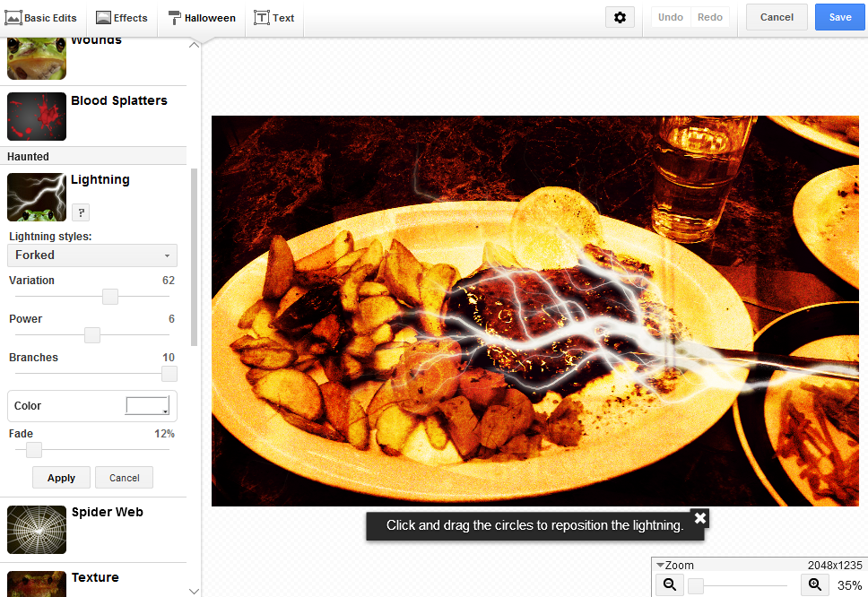Open Lightning help question mark icon
Viewport: 868px width, 597px height.
tap(81, 212)
